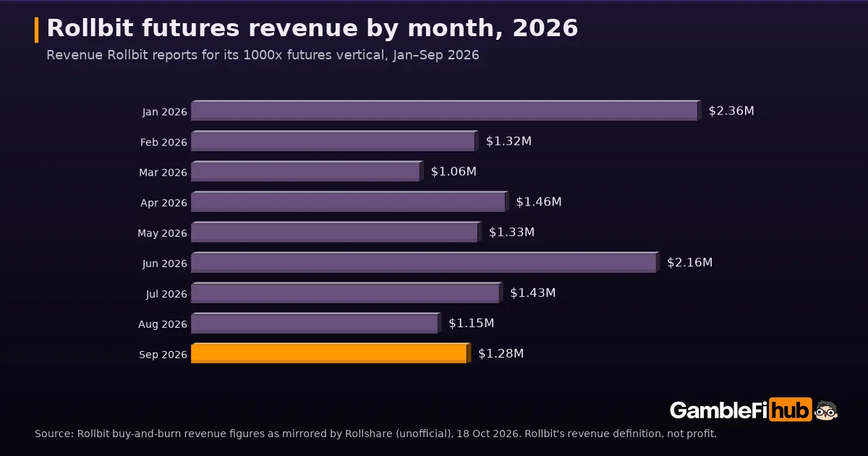Click the $2.16M value label

point(689,263)
